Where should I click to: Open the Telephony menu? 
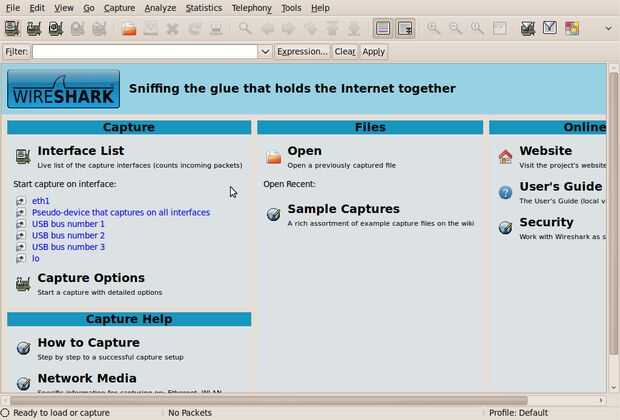click(251, 8)
